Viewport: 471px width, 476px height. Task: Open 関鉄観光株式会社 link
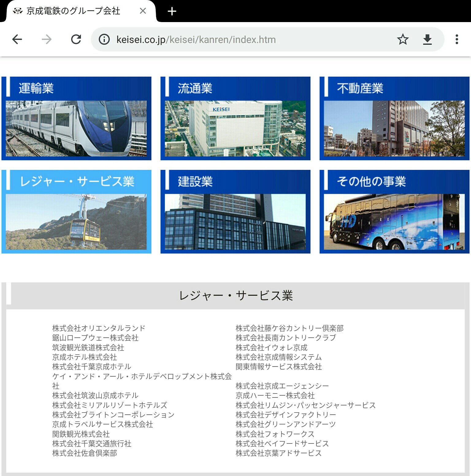pos(81,434)
